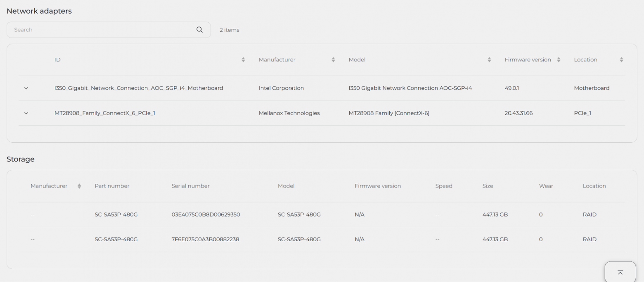Expand the MT28908 ConnectX-6 adapter row

26,113
